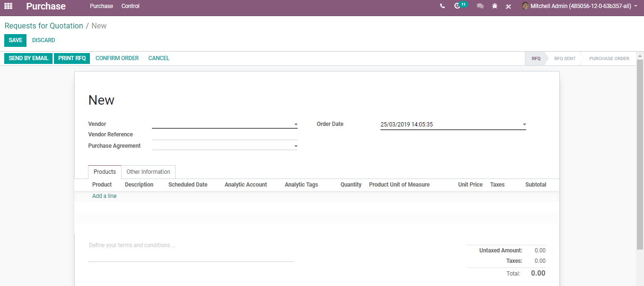
Task: Select the RFQ Sent status stage
Action: tap(565, 59)
